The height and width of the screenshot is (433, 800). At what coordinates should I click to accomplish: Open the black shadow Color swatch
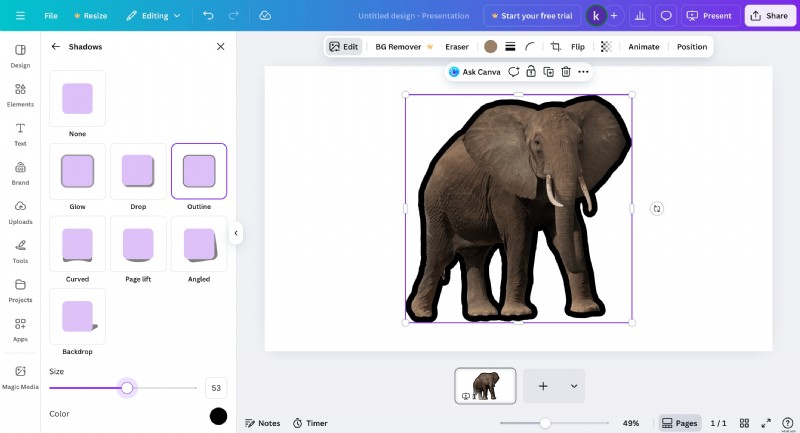(x=218, y=416)
